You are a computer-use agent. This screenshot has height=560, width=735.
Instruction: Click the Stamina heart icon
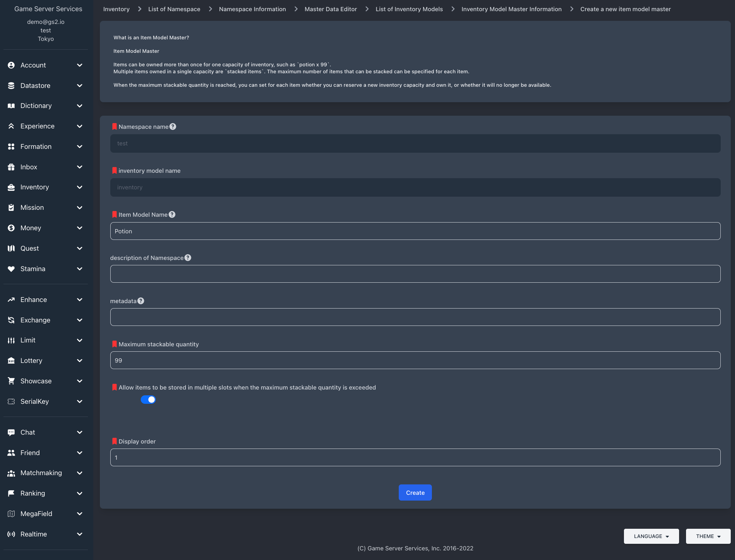point(11,269)
